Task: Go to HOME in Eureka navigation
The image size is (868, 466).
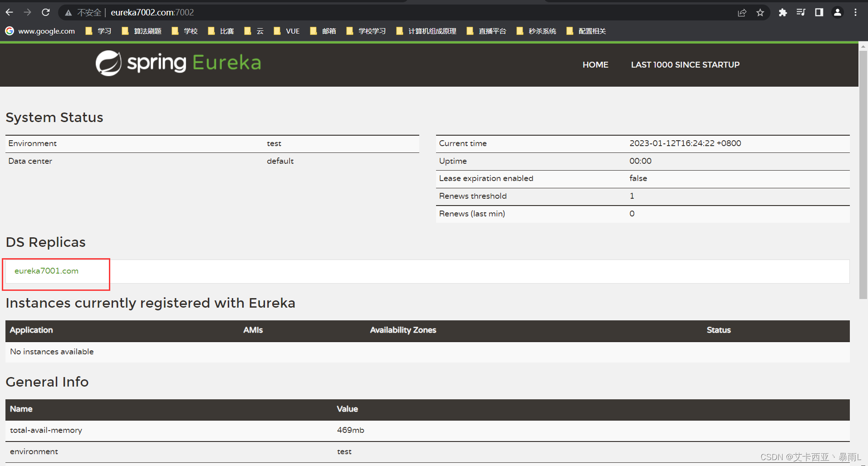Action: pos(595,65)
